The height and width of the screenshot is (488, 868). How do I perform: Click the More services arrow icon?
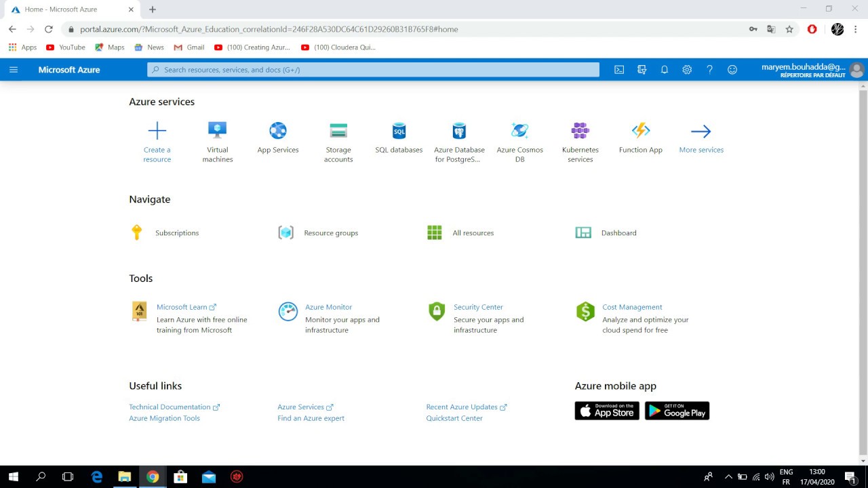pyautogui.click(x=701, y=131)
